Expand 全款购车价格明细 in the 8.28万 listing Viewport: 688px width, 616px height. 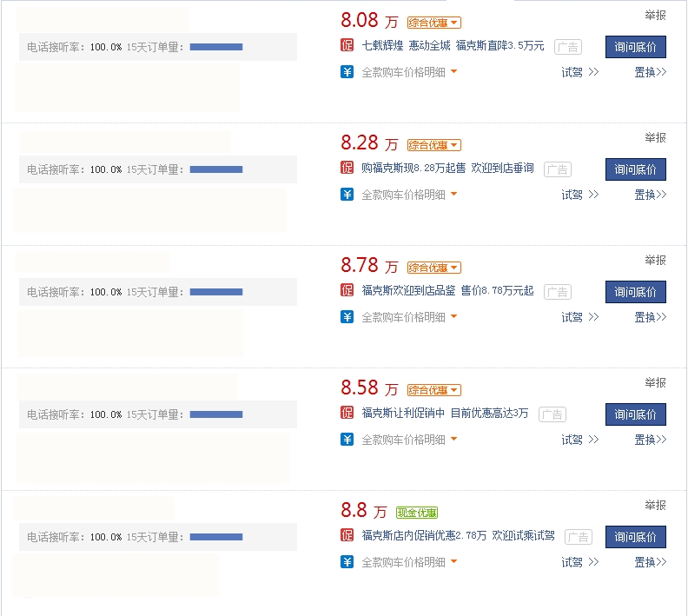[408, 195]
